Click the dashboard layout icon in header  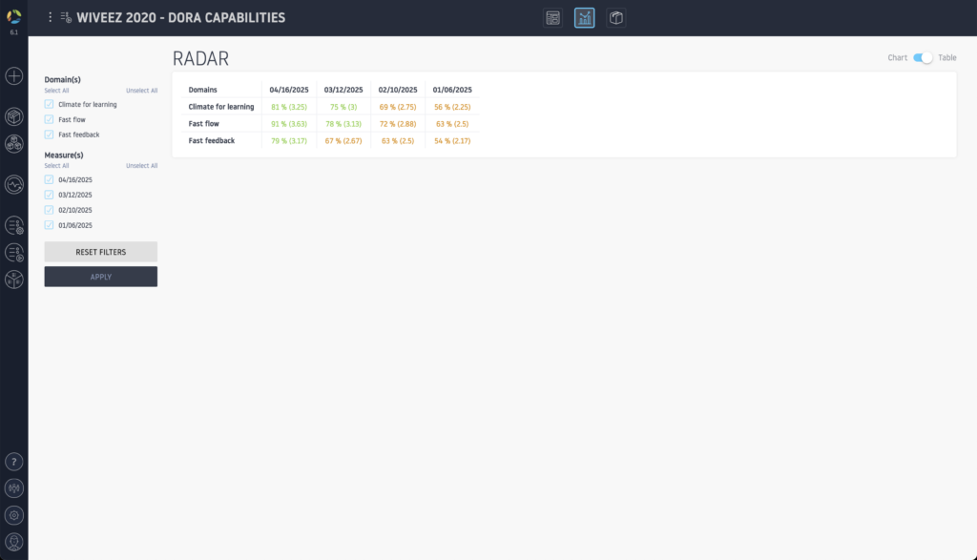click(552, 18)
